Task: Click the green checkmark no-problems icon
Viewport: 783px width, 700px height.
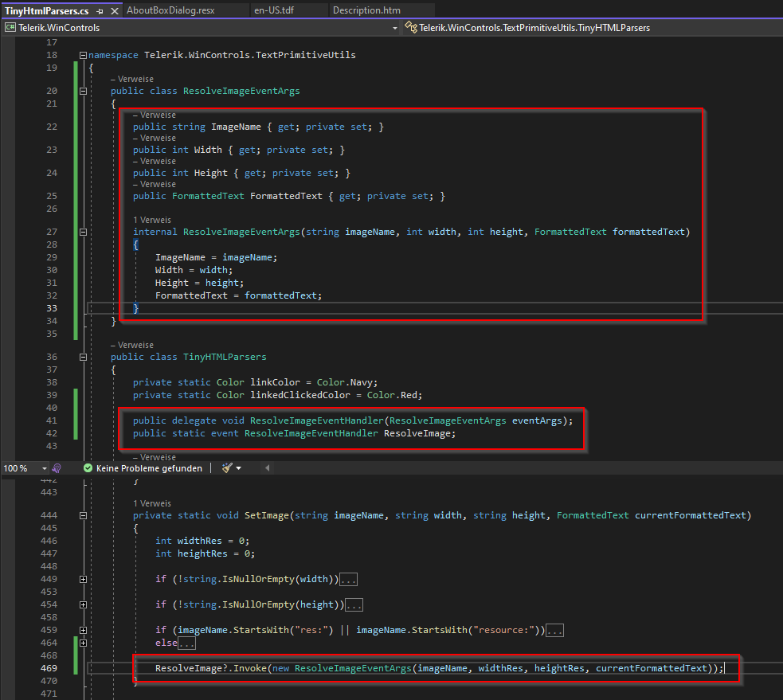Action: tap(88, 468)
